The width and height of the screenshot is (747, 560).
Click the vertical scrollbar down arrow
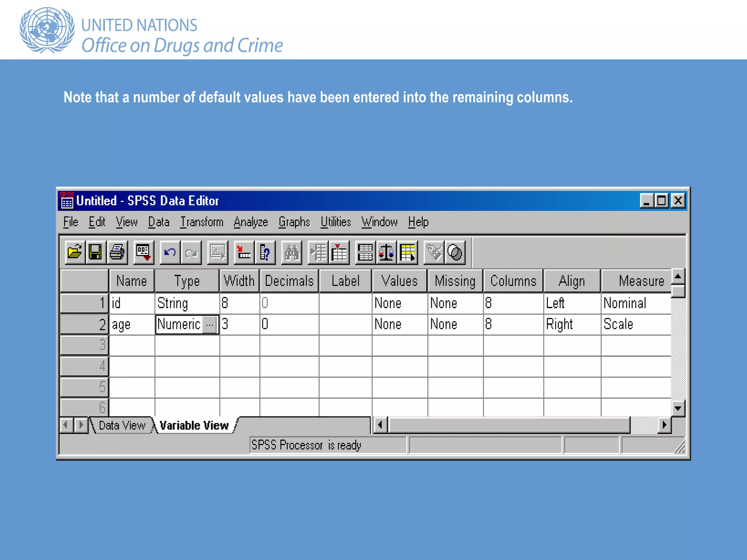tap(678, 409)
